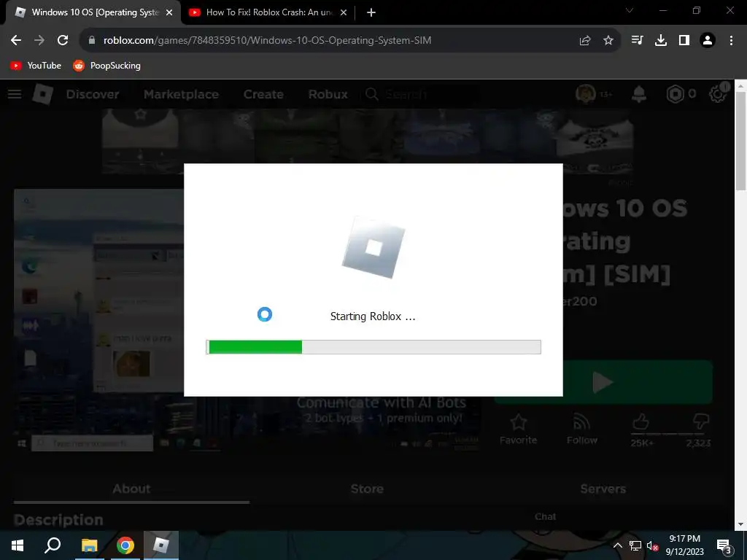747x560 pixels.
Task: Open Roblox settings gear
Action: [718, 94]
